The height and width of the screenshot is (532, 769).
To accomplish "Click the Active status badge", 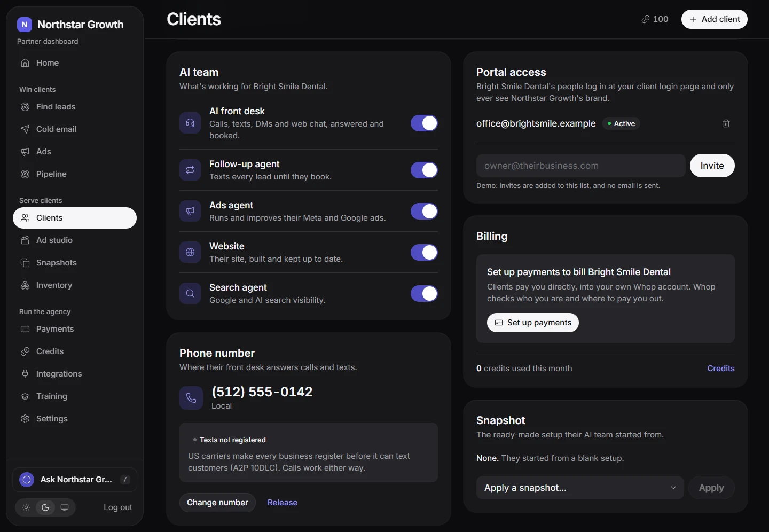I will (621, 123).
